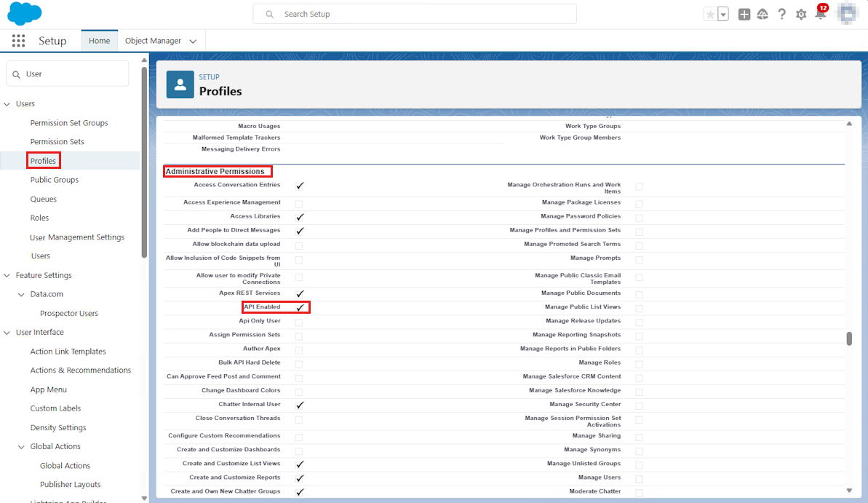The width and height of the screenshot is (868, 503).
Task: Click the Search Setup field
Action: [x=415, y=14]
